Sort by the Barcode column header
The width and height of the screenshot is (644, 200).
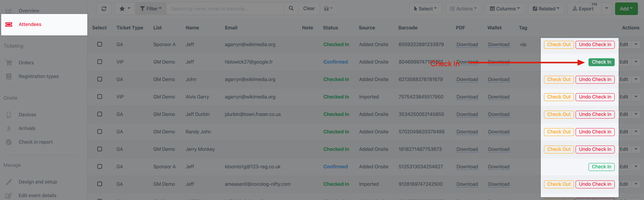(408, 28)
